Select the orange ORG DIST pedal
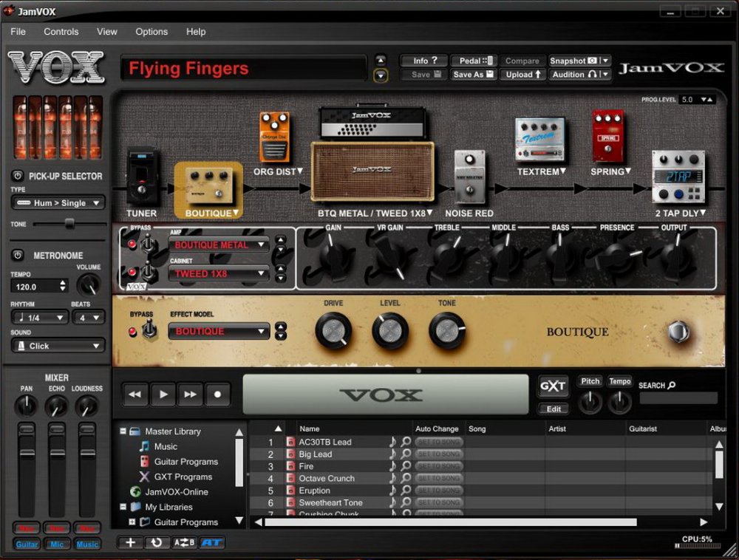Image resolution: width=739 pixels, height=560 pixels. pyautogui.click(x=274, y=137)
